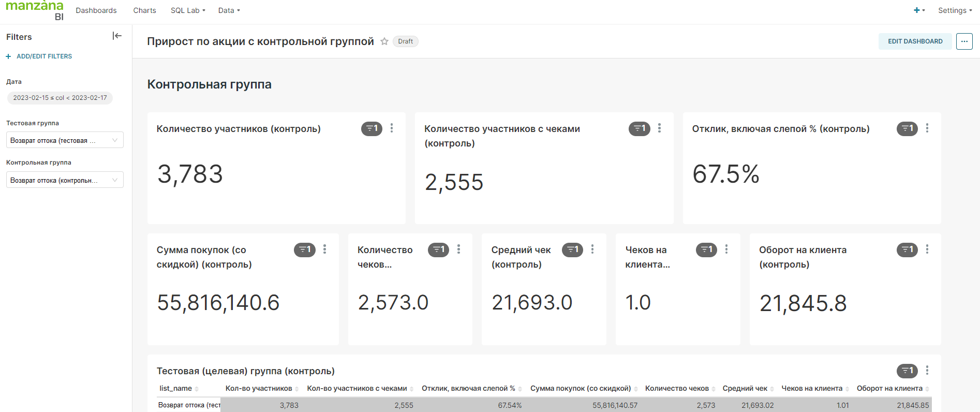Open kebab menu on Оборот на клиента card
Viewport: 980px width, 412px height.
point(927,249)
